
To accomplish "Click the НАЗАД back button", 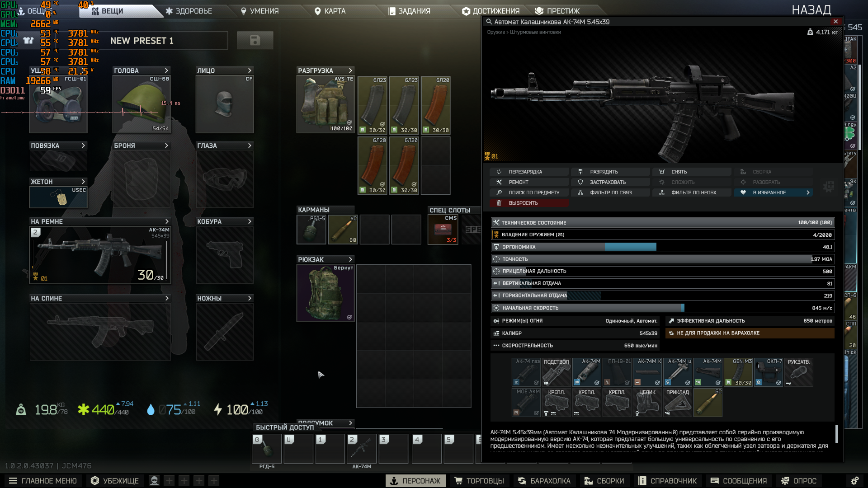I will (x=811, y=10).
